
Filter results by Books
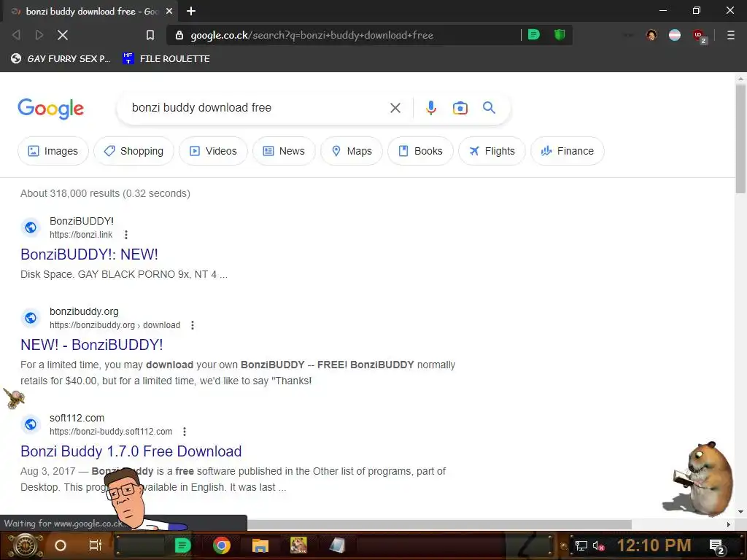pyautogui.click(x=420, y=151)
